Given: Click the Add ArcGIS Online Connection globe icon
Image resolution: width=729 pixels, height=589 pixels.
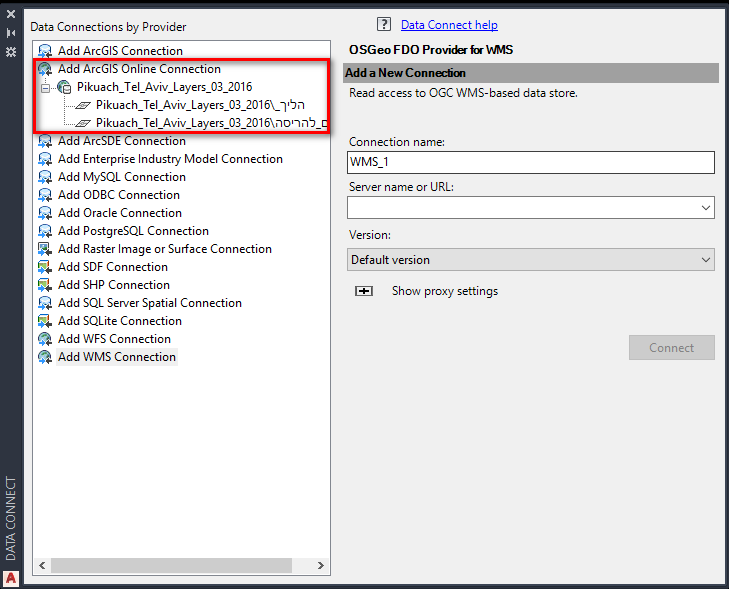Looking at the screenshot, I should point(45,69).
